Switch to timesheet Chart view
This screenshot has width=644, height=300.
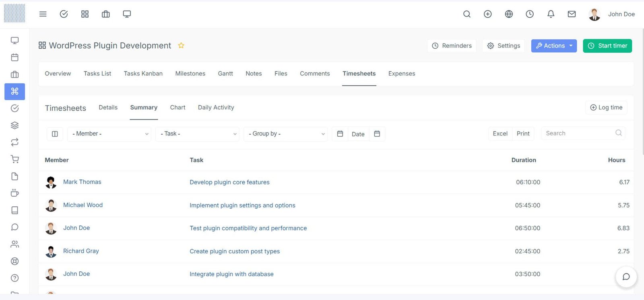click(178, 107)
